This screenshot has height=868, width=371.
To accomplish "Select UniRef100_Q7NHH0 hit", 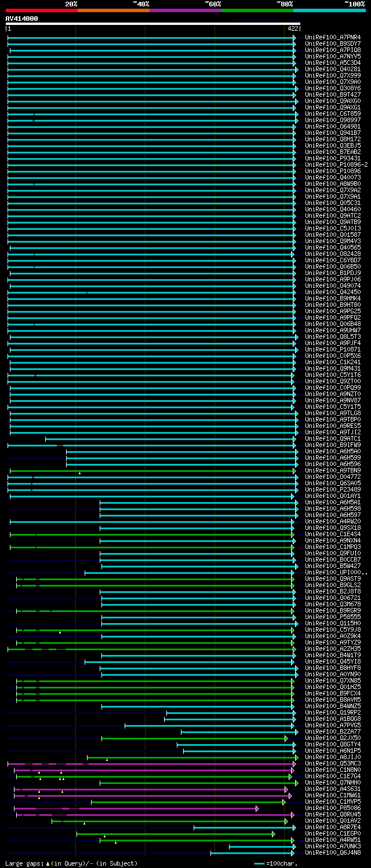I will [333, 782].
